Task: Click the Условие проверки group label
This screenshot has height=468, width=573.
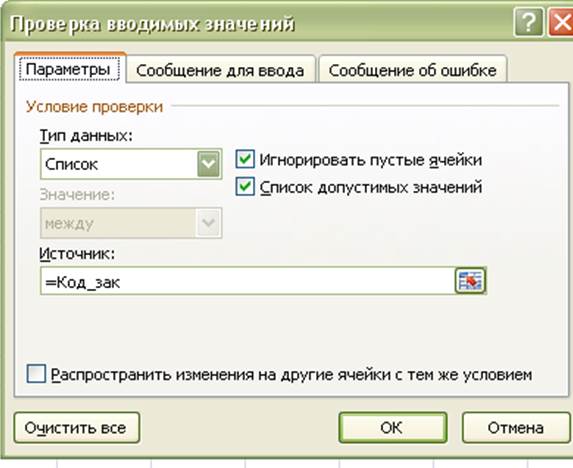Action: pos(95,107)
